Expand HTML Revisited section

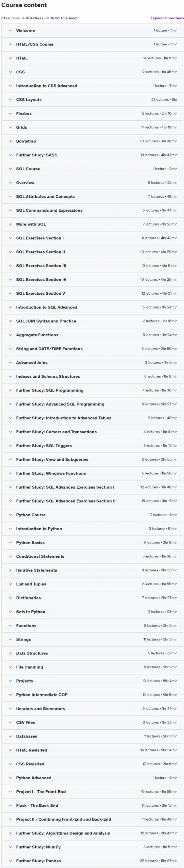tap(93, 750)
